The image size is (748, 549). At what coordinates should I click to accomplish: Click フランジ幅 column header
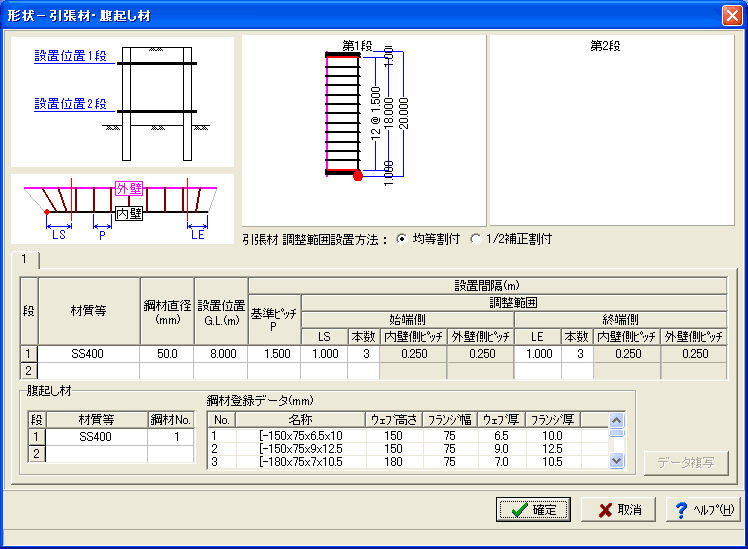[450, 420]
